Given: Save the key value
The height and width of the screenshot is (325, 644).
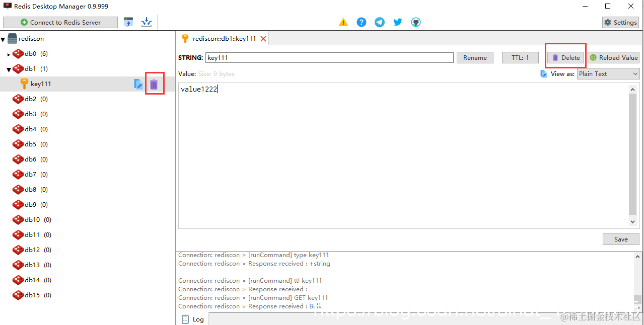Looking at the screenshot, I should (x=621, y=239).
